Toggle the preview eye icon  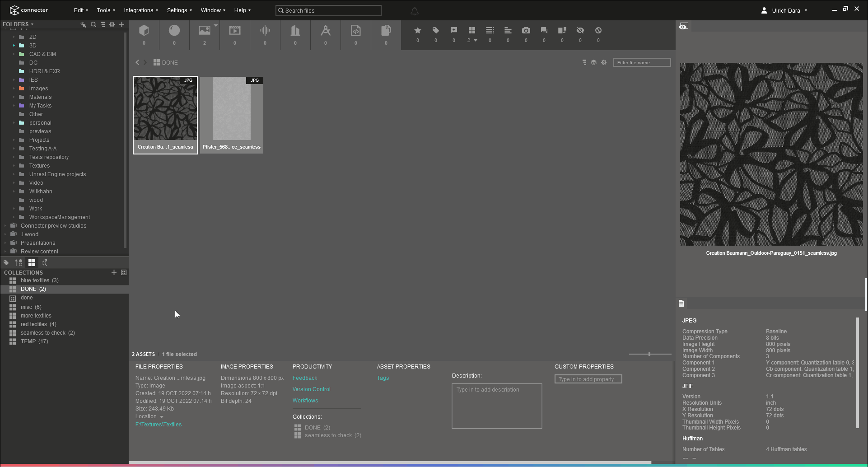pos(683,26)
